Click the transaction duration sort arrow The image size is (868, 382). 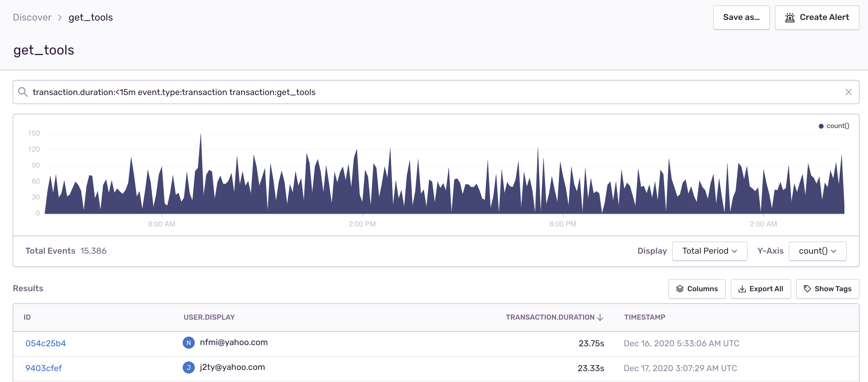coord(600,317)
